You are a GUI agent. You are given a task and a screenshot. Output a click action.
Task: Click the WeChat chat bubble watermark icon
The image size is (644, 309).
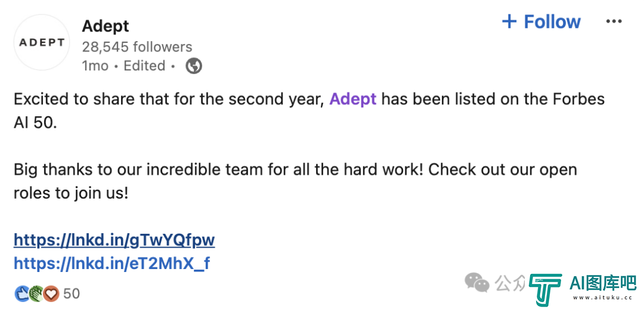477,283
